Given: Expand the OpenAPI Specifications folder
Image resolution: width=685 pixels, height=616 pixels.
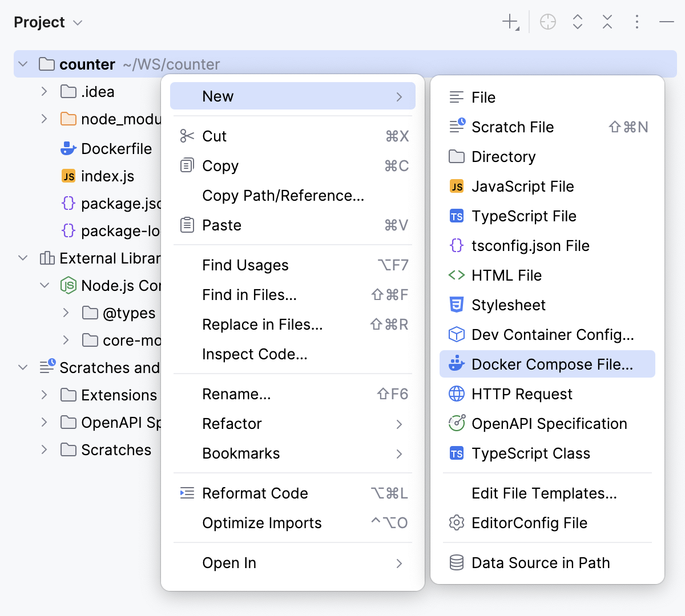Looking at the screenshot, I should (45, 422).
